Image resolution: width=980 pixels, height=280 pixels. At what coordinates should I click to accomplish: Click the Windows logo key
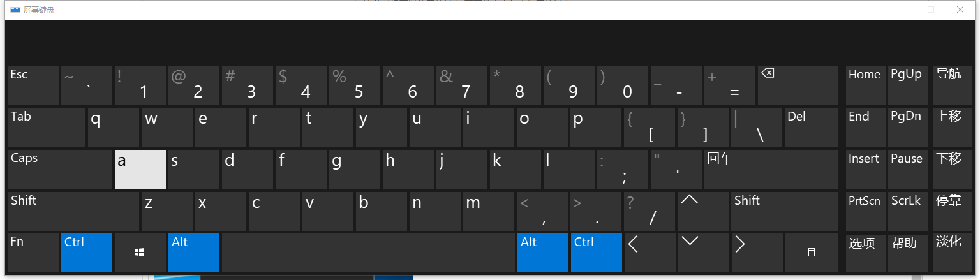tap(140, 253)
